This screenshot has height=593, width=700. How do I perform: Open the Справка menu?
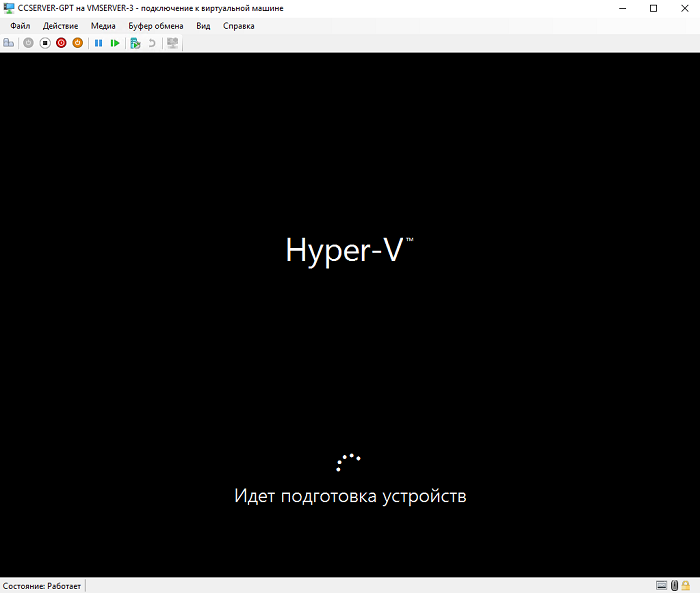[238, 26]
